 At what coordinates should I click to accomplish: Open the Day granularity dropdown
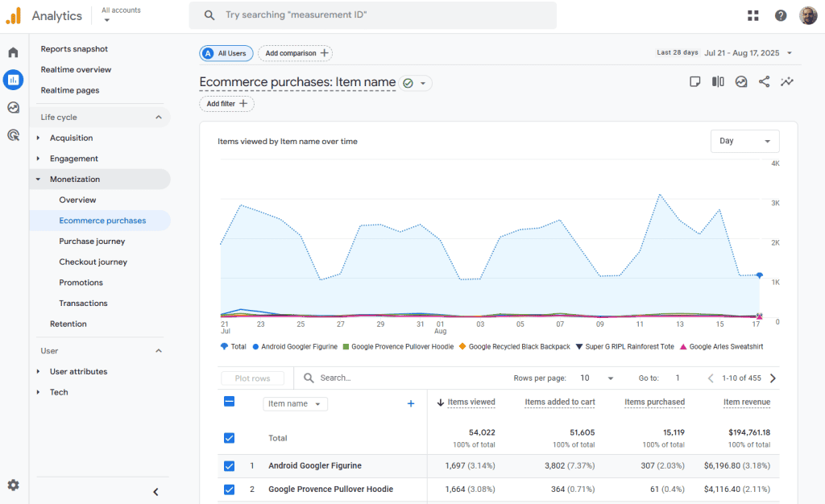tap(744, 141)
